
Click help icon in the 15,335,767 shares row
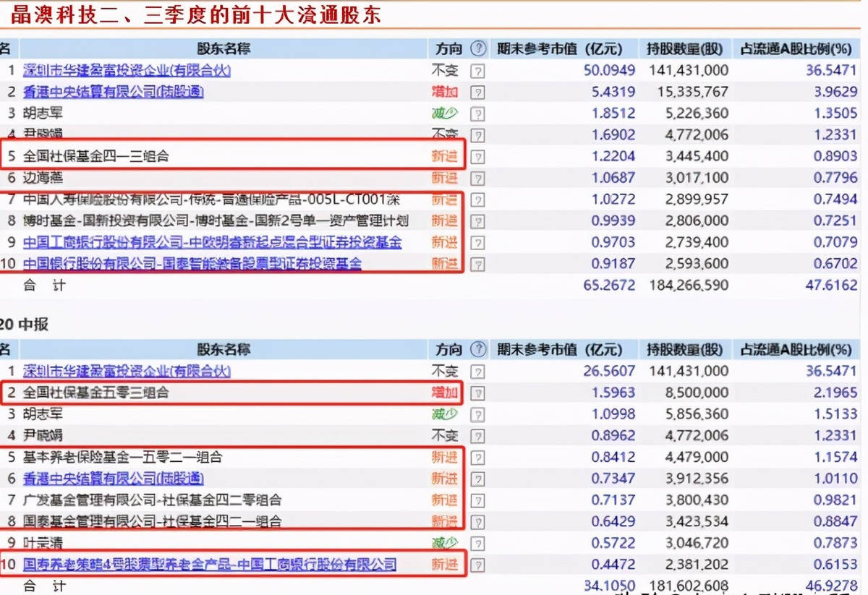[x=477, y=92]
